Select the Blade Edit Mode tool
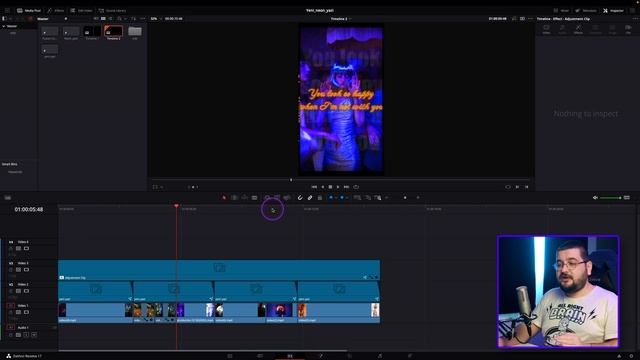This screenshot has height=360, width=640. point(254,198)
